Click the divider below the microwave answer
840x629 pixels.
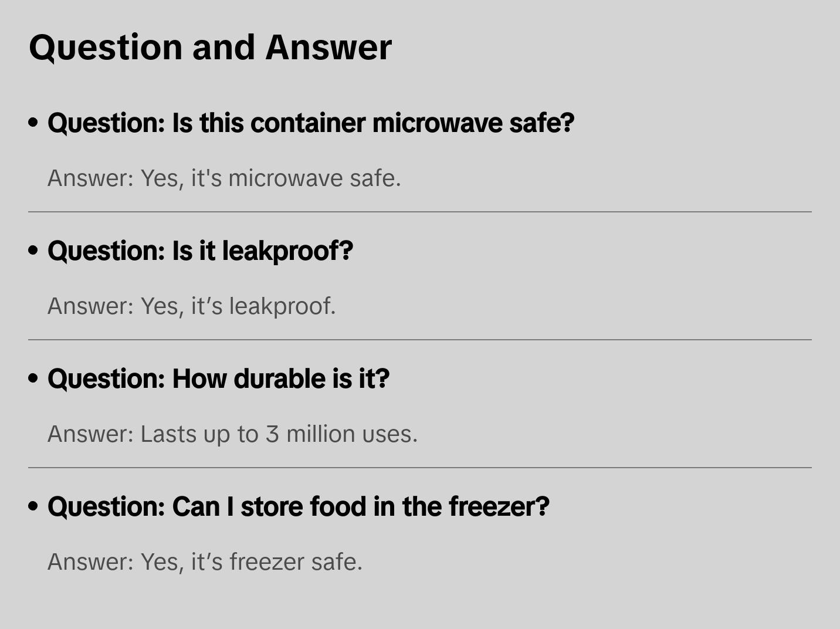tap(420, 212)
